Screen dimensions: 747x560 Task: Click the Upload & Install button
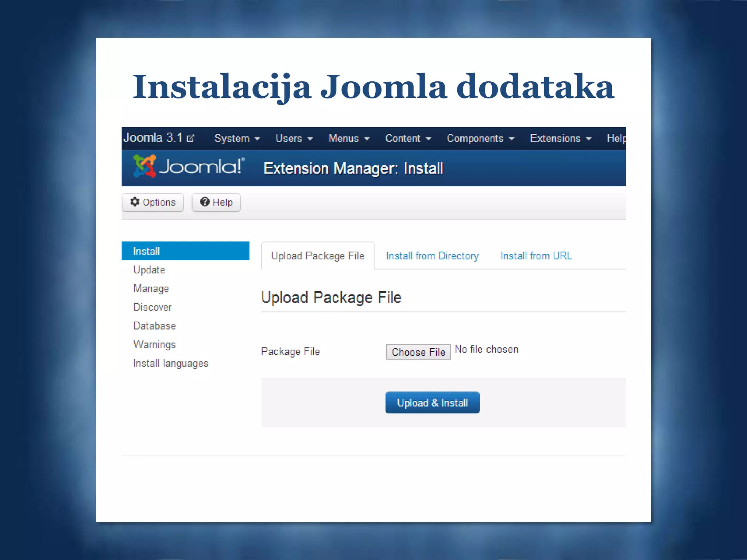[432, 402]
